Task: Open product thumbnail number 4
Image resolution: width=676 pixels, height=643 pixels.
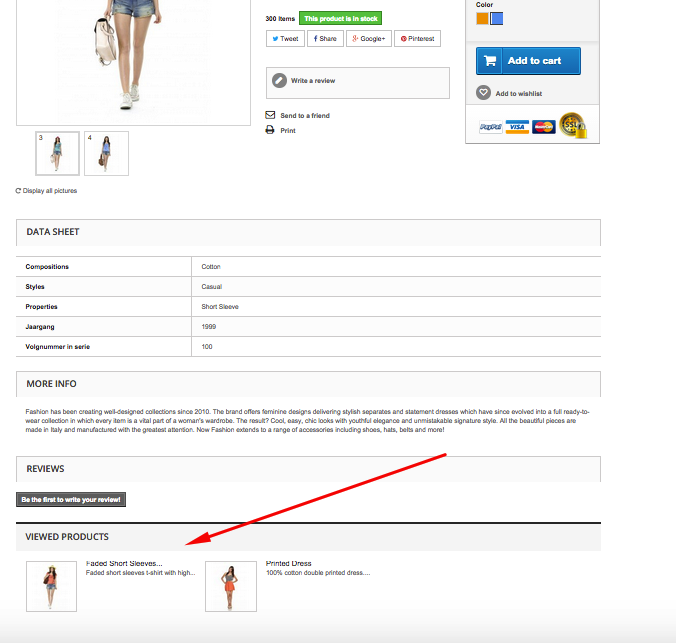Action: click(x=106, y=154)
